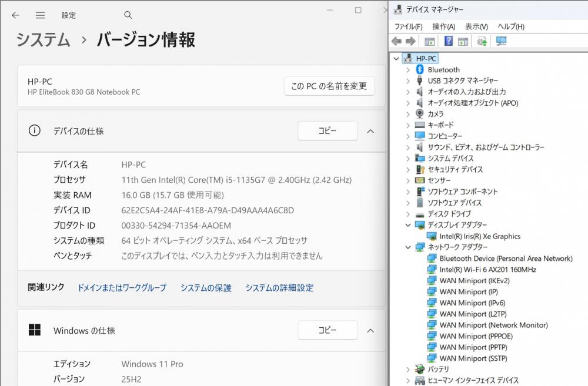Click the システム breadcrumb heading

tap(43, 40)
